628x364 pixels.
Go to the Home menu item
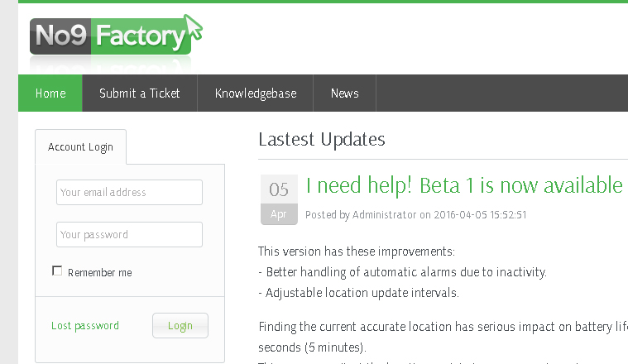tap(50, 93)
